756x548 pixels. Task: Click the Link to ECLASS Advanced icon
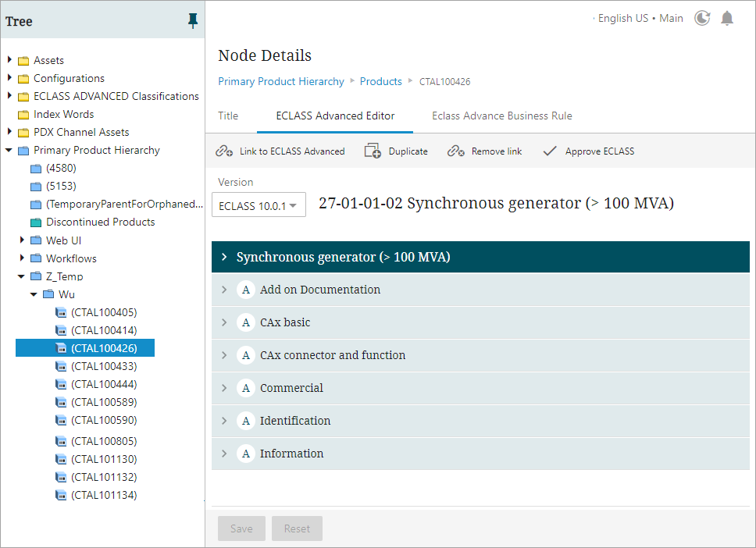tap(223, 151)
